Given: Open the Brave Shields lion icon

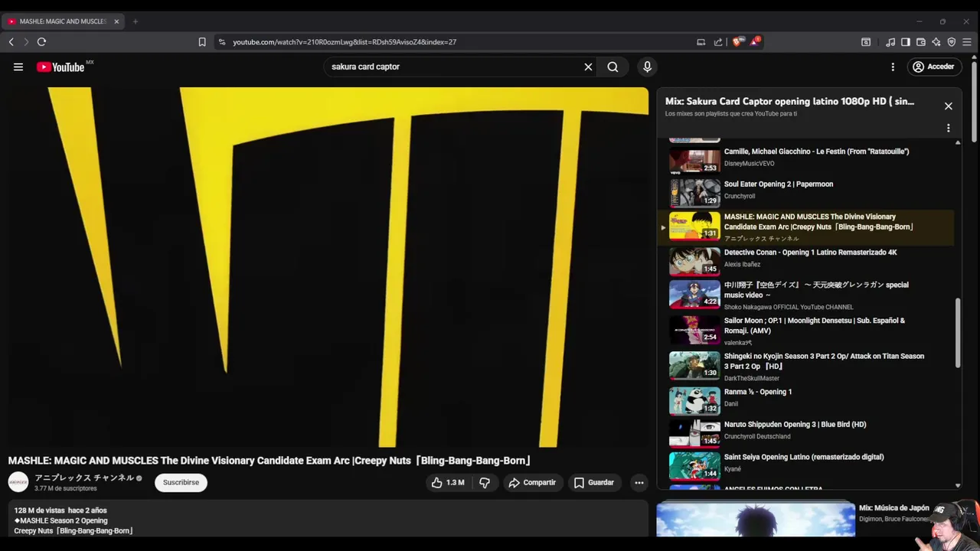Looking at the screenshot, I should click(737, 42).
